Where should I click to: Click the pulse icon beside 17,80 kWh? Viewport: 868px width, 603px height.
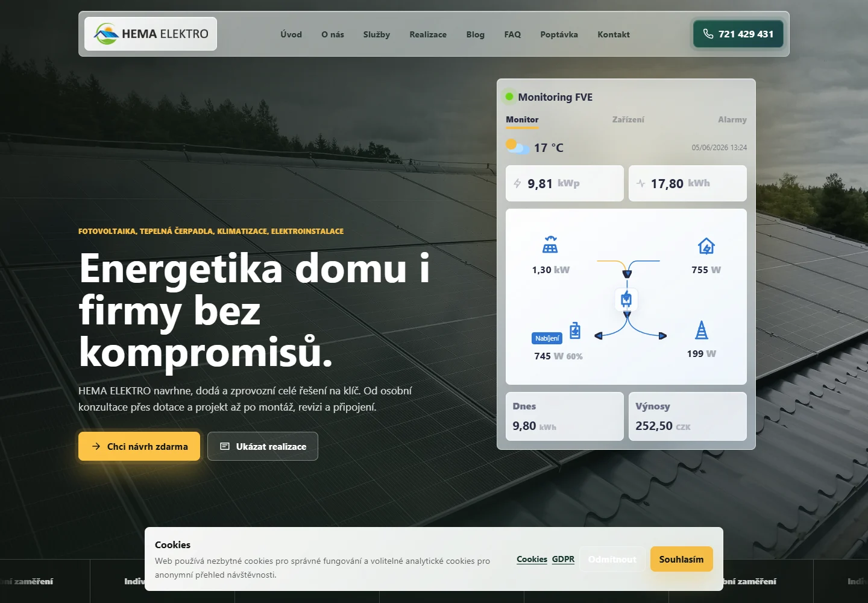coord(640,183)
